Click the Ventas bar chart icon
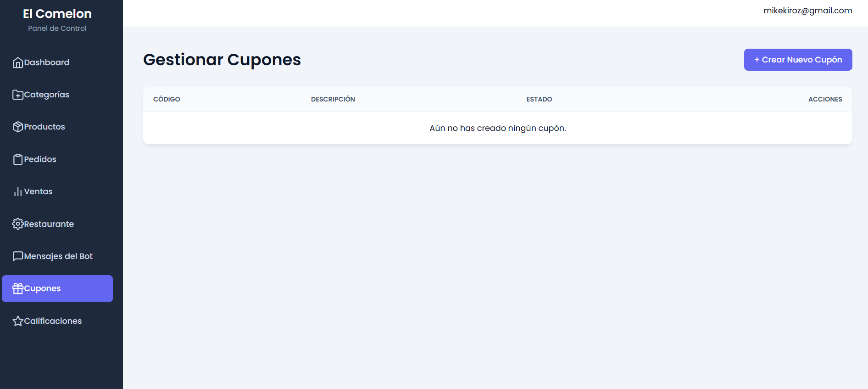This screenshot has height=389, width=868. click(18, 192)
